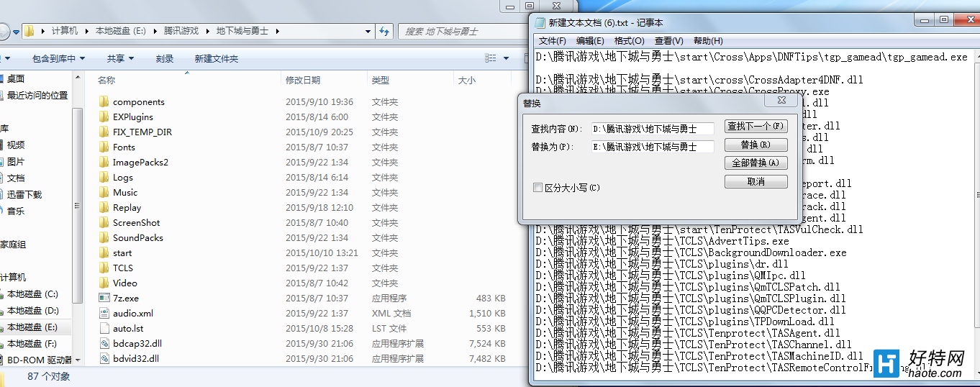Select the auto.lst file icon
Viewport: 980px width, 387px height.
pos(104,329)
